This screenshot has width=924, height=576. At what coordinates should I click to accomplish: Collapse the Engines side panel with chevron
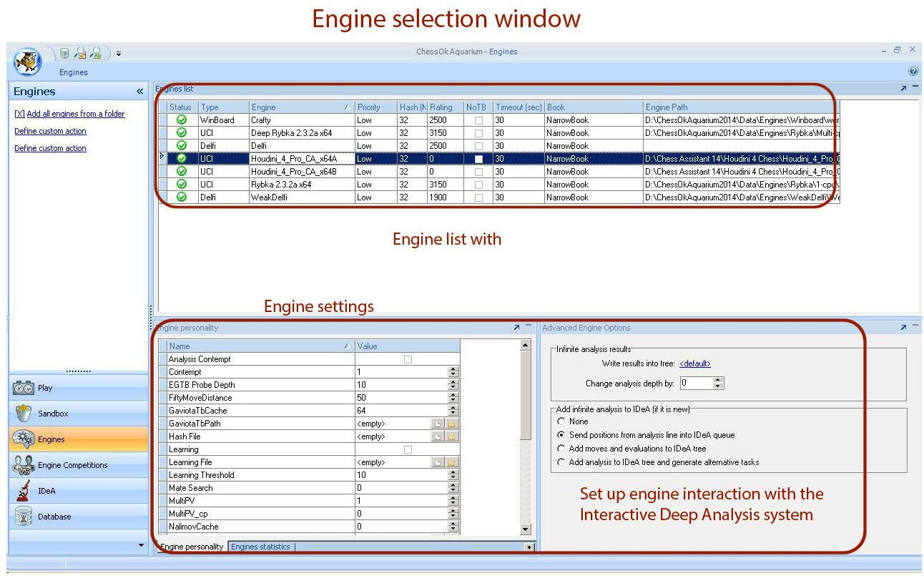point(139,92)
